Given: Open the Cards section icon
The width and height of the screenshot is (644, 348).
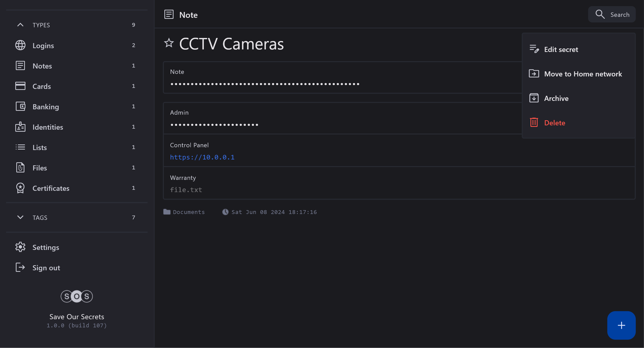Looking at the screenshot, I should [x=20, y=86].
